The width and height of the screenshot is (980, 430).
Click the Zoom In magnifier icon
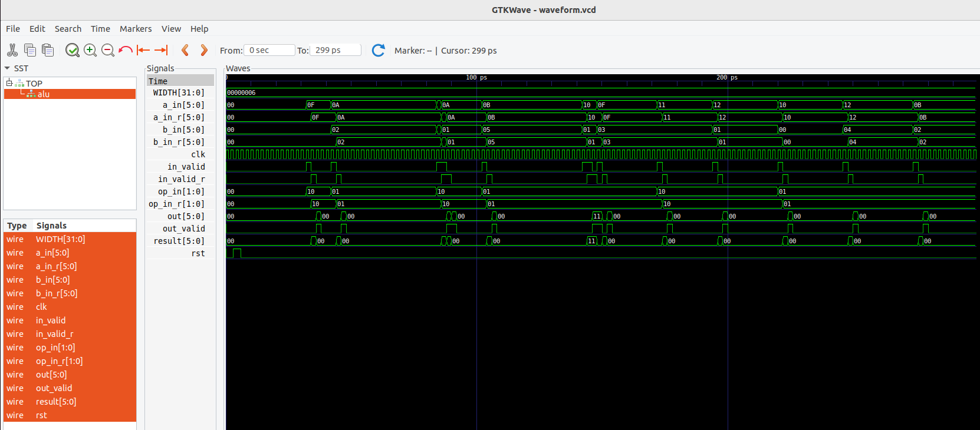tap(90, 50)
